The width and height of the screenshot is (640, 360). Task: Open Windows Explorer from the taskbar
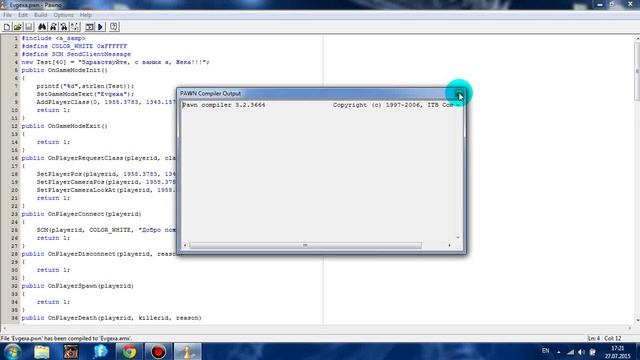42,351
